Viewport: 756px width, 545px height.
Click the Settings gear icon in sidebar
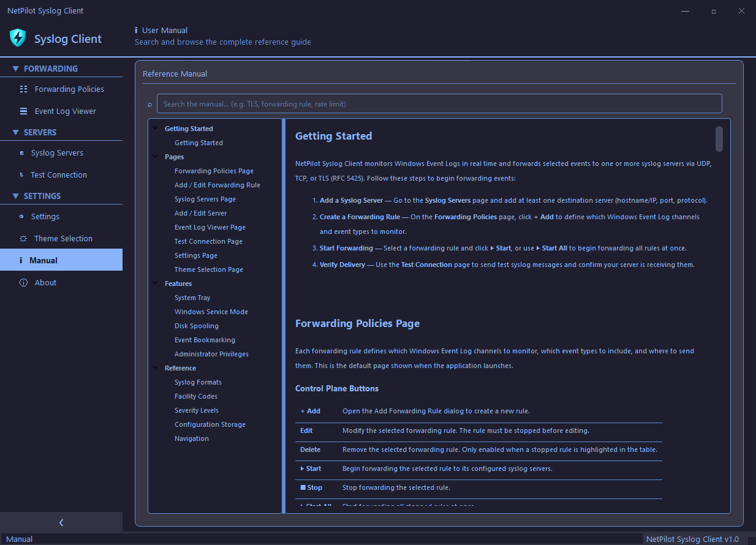22,217
